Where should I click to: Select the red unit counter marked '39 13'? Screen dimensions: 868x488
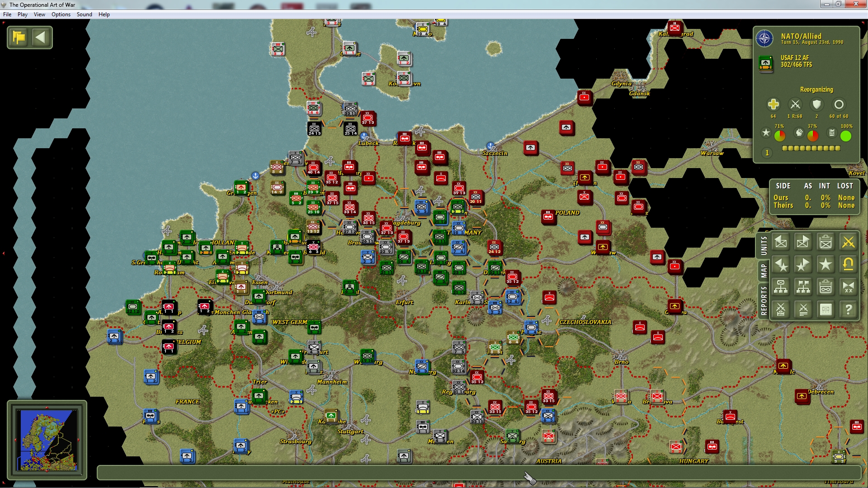459,188
